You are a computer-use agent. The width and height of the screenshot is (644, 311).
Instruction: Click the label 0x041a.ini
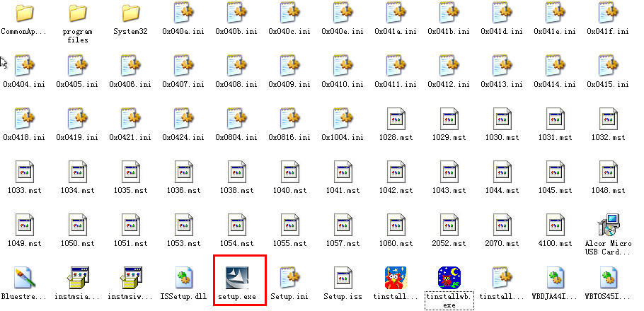396,32
